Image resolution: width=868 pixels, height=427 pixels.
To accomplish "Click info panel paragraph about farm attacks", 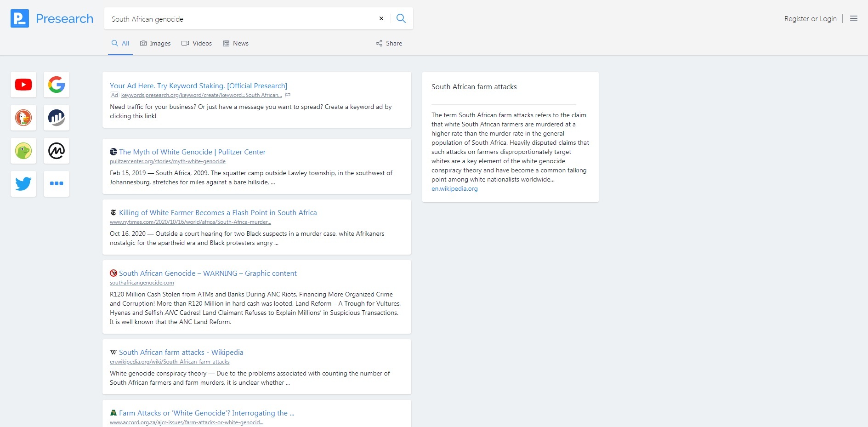I will click(510, 147).
